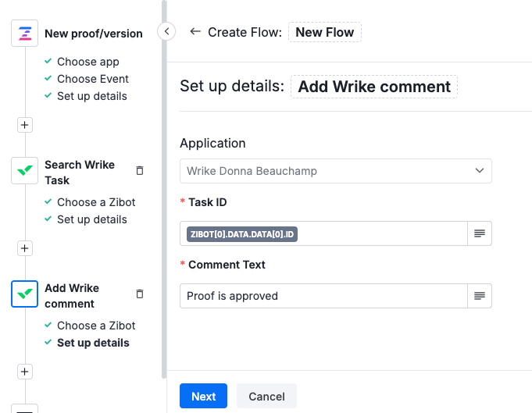Select the Add Wrike comment step icon
The image size is (532, 413).
tap(25, 294)
